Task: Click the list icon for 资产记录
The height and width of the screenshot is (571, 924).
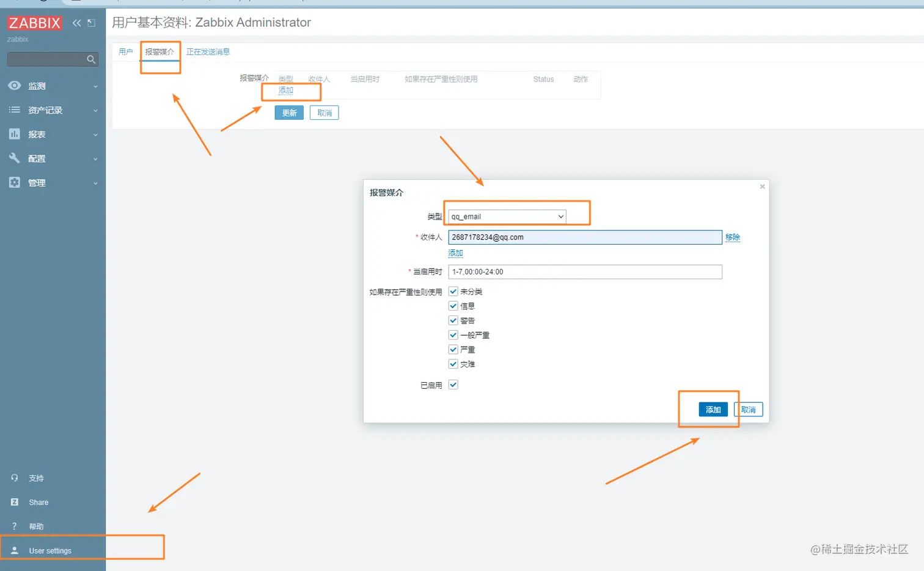Action: (15, 110)
